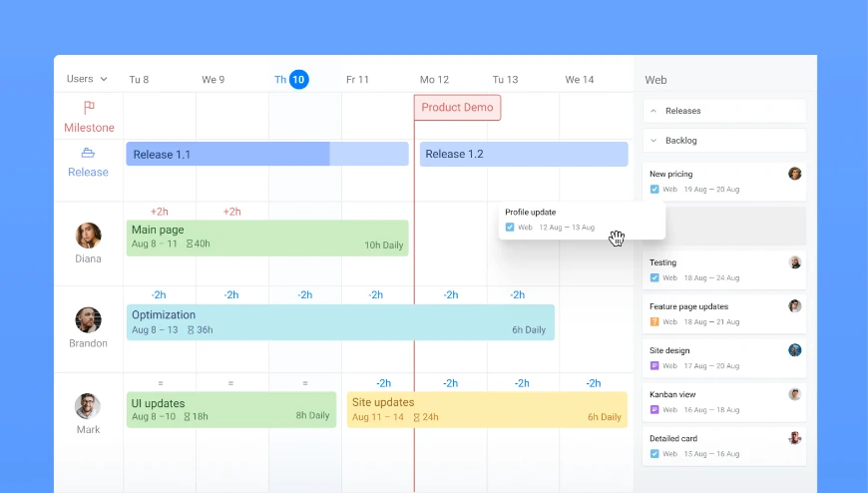Click the 6h Daily label on Site updates
Screen dimensions: 868x493
click(605, 417)
